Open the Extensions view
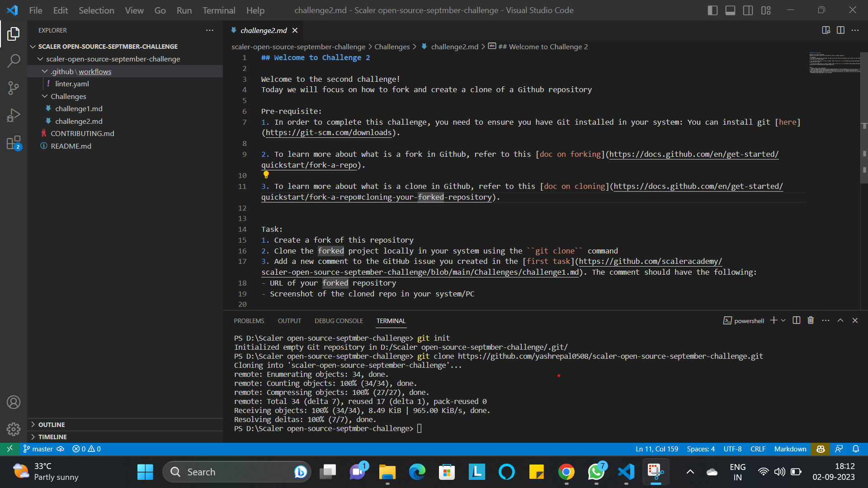868x488 pixels. pos(14,143)
